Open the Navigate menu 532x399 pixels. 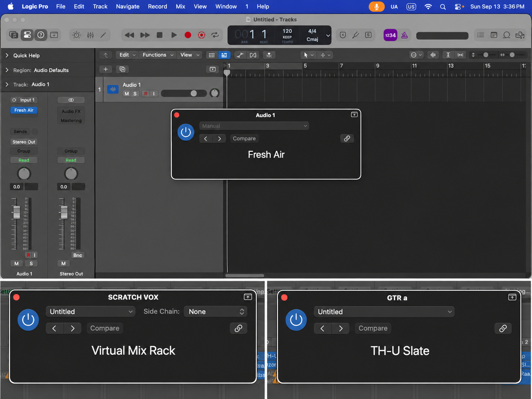point(127,6)
